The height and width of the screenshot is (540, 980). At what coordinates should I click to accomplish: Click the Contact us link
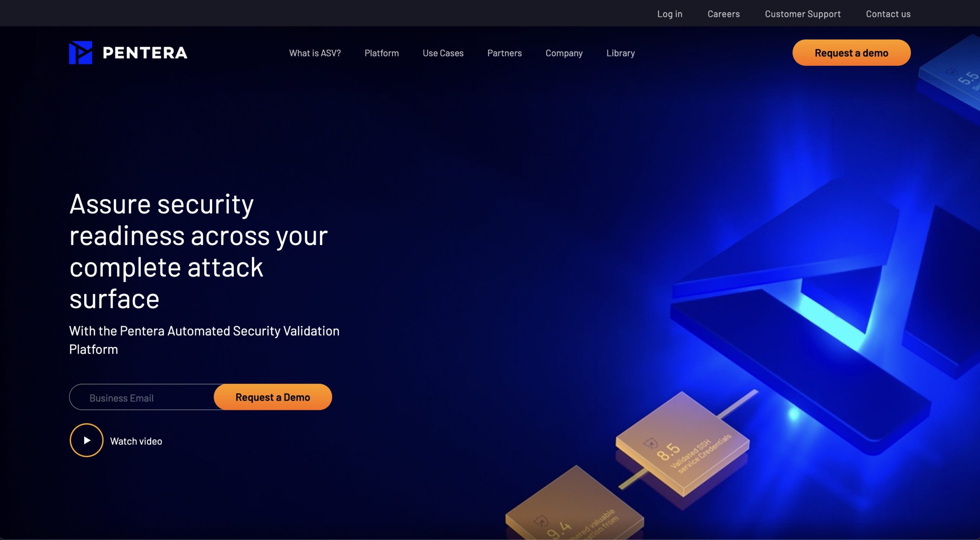888,14
